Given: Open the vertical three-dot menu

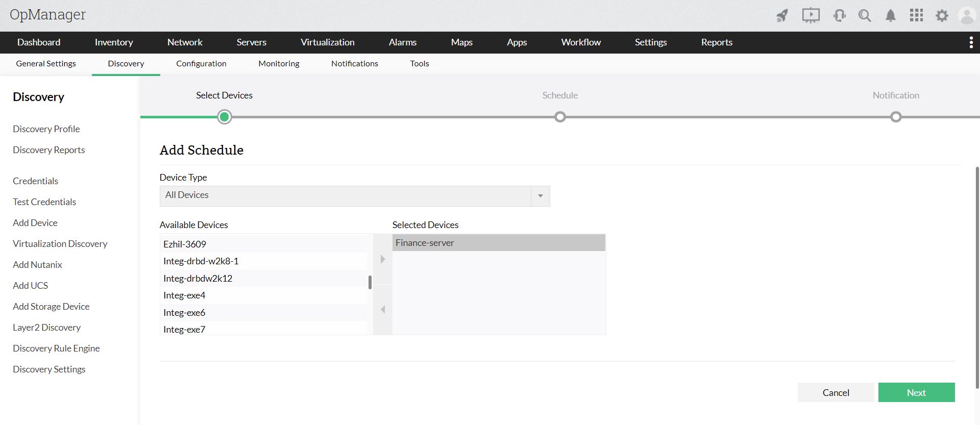Looking at the screenshot, I should 971,42.
